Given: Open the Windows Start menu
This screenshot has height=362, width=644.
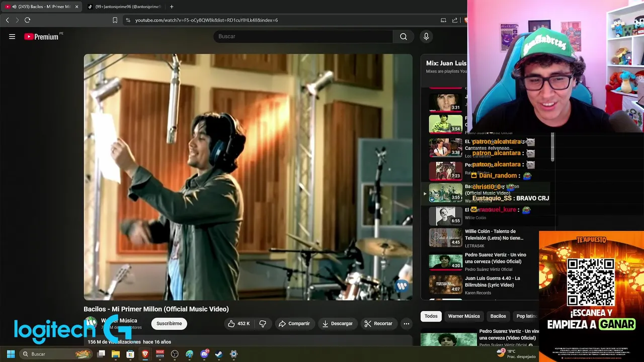Looking at the screenshot, I should [x=11, y=354].
